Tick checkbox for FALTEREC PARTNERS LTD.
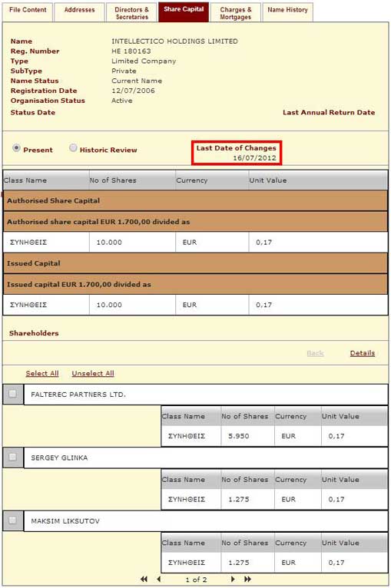The height and width of the screenshot is (588, 391). tap(13, 394)
